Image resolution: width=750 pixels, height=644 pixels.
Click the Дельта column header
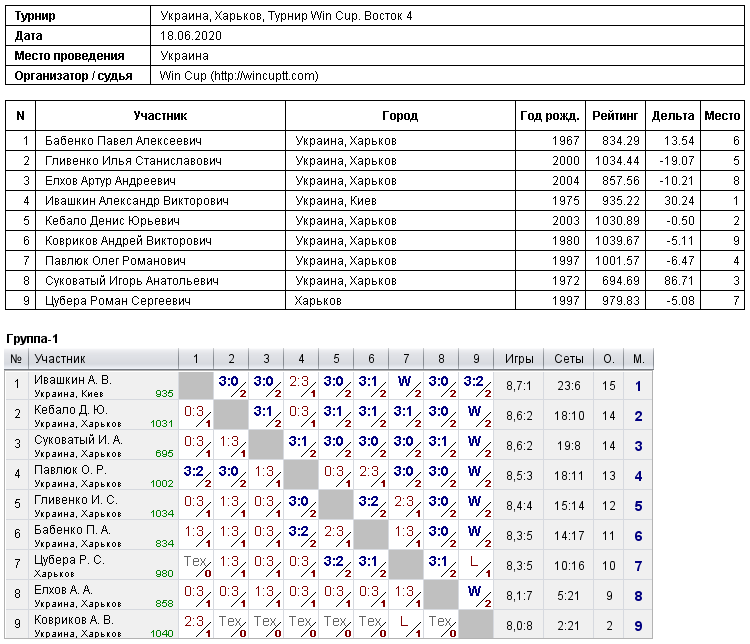click(x=673, y=116)
